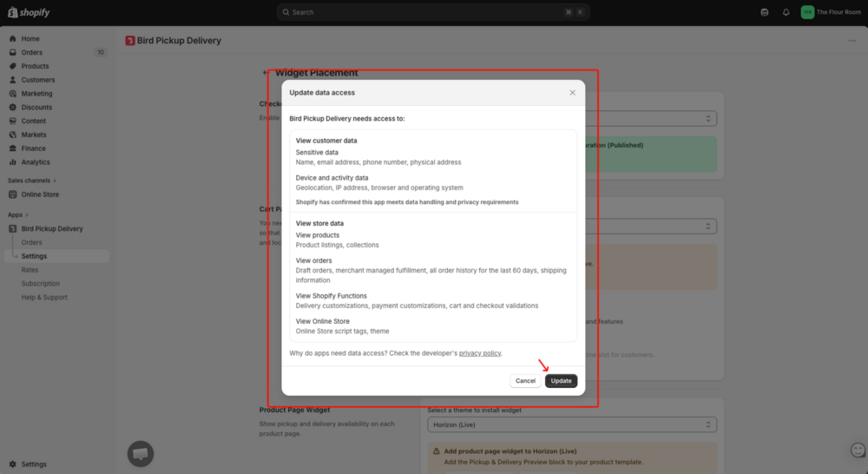The width and height of the screenshot is (868, 474).
Task: Click the Customers person icon
Action: [13, 80]
